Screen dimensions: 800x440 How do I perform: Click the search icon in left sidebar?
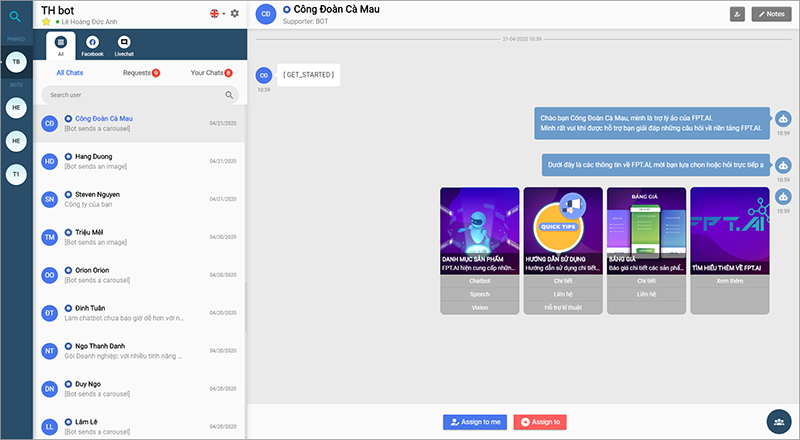tap(15, 17)
